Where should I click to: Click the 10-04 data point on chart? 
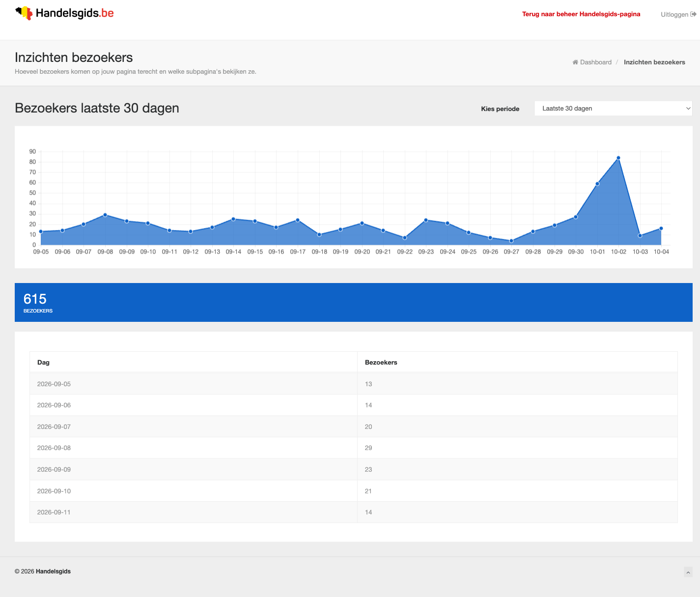[x=661, y=228]
